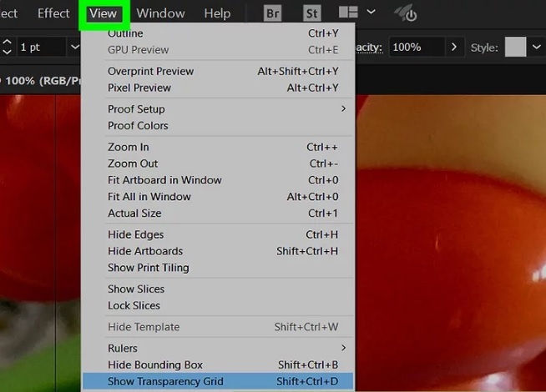Expand the Proof Setup submenu
This screenshot has width=546, height=392.
coord(219,109)
